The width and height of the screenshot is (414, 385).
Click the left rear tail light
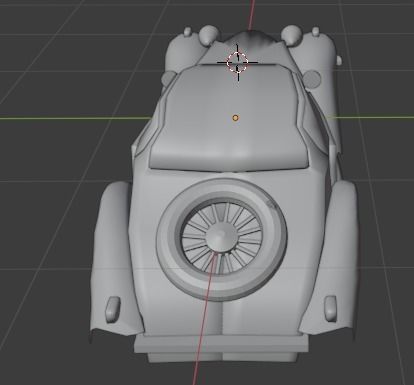click(112, 309)
